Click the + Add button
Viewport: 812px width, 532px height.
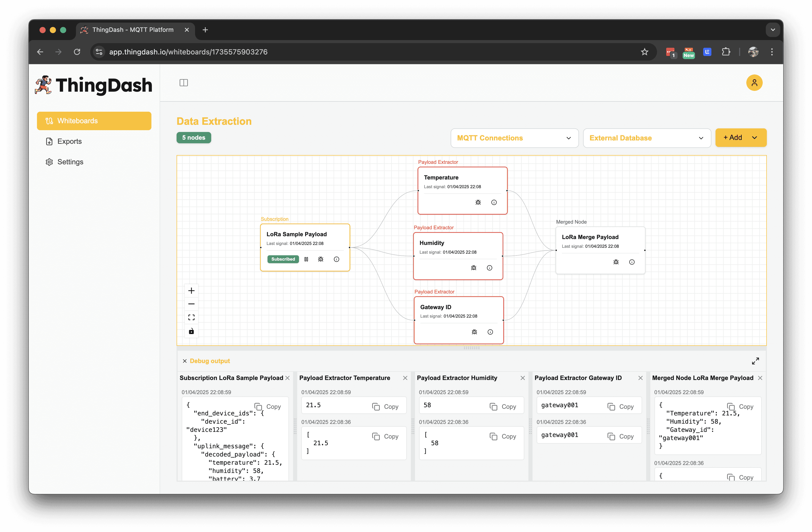732,138
